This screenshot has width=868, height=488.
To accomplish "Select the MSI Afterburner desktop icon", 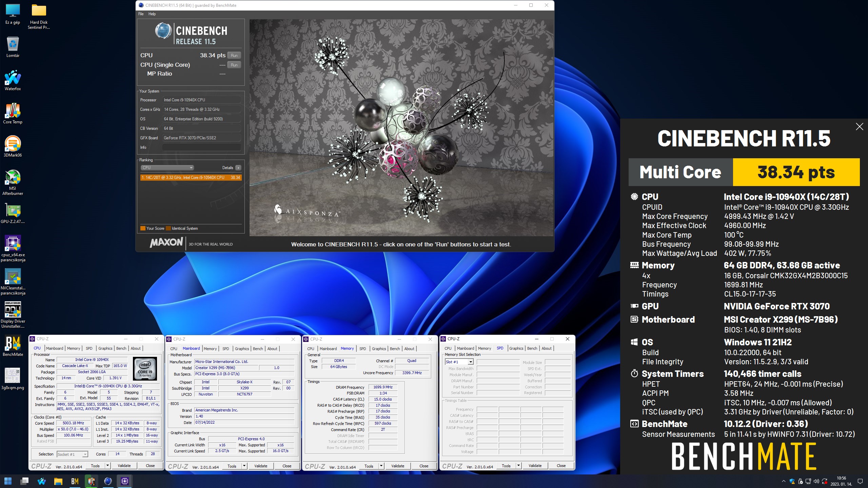I will (x=13, y=182).
